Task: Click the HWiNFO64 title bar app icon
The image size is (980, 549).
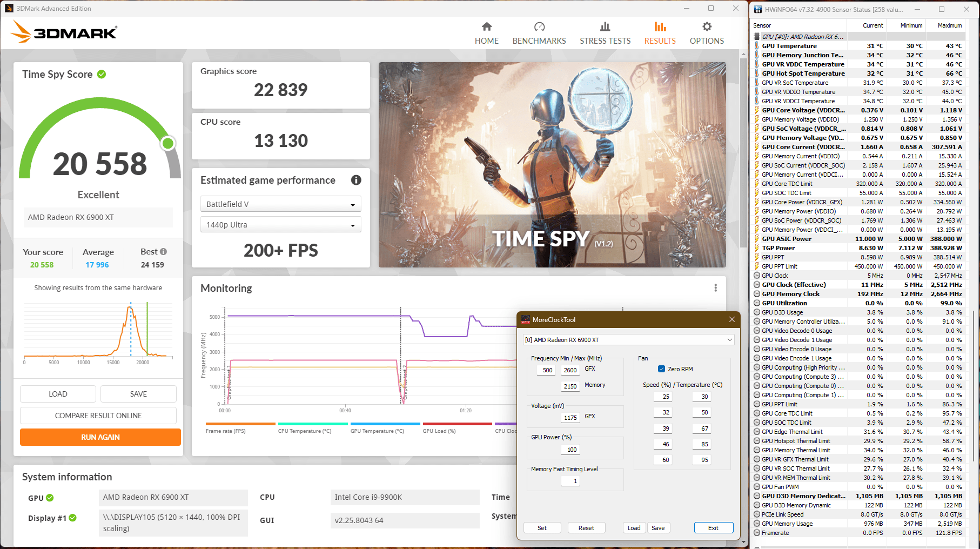Action: [x=757, y=9]
